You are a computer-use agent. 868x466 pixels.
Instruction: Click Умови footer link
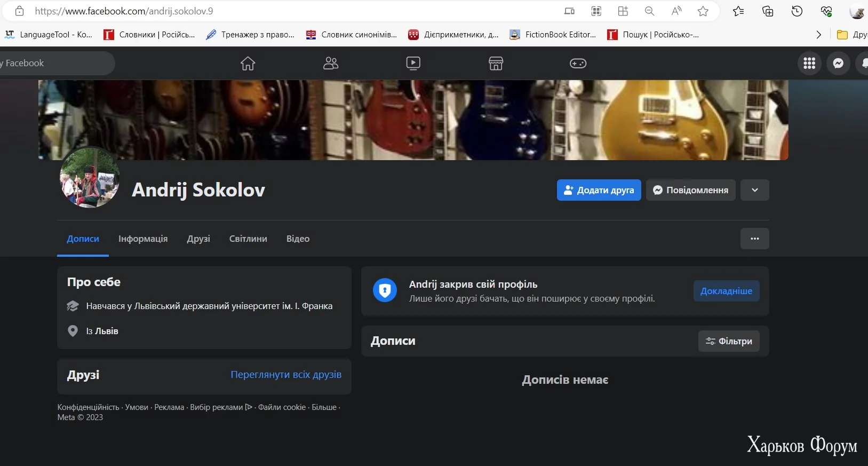pos(137,407)
